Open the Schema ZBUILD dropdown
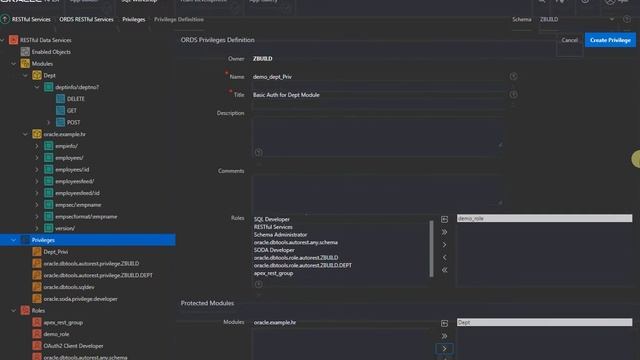 tap(577, 19)
